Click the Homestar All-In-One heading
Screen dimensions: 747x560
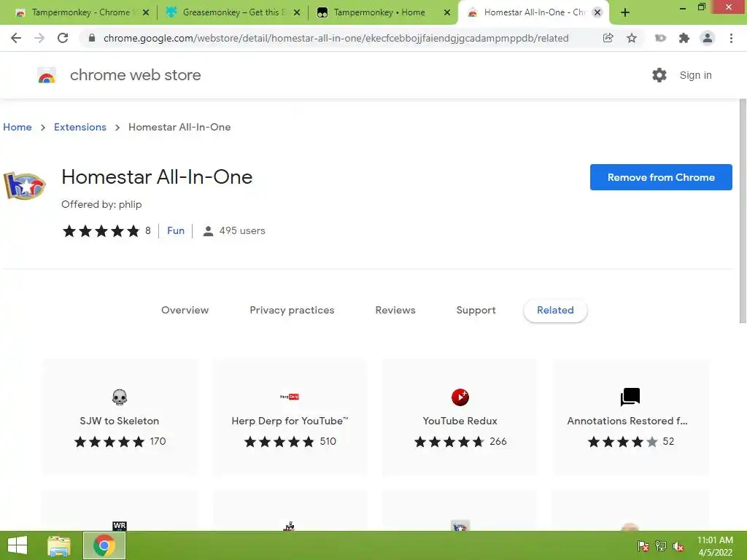coord(157,177)
